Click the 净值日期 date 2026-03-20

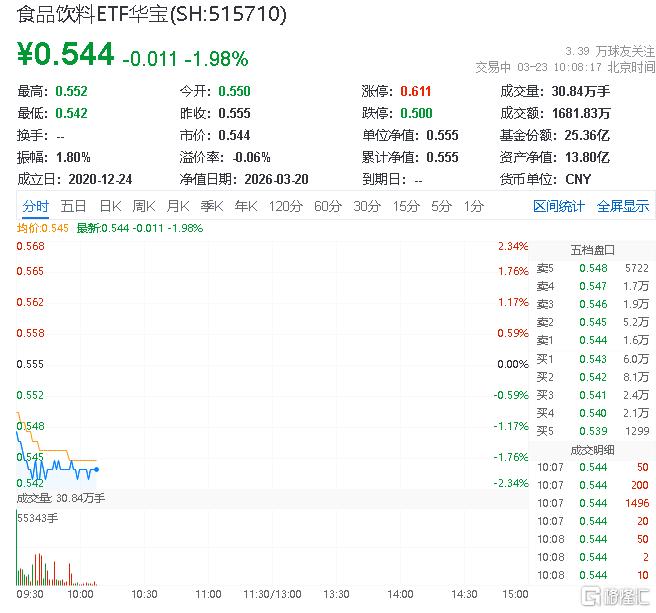[277, 180]
